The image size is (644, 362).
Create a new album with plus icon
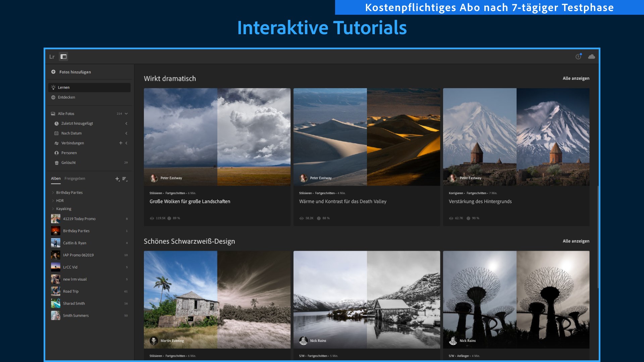pos(117,179)
